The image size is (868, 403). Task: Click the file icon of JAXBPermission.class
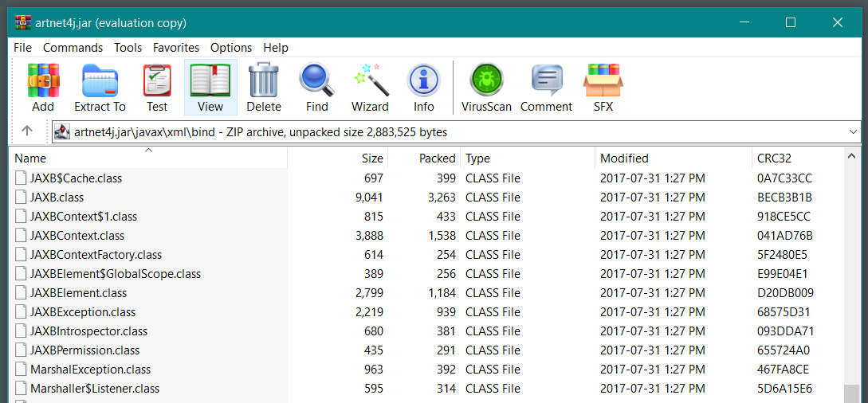pos(21,350)
